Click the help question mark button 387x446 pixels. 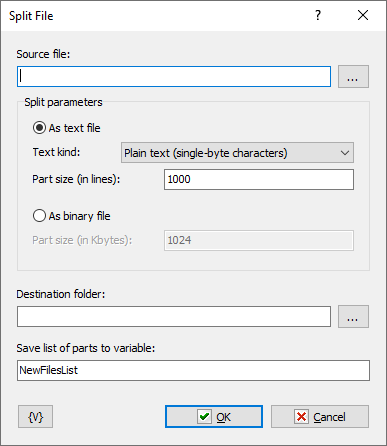click(318, 15)
